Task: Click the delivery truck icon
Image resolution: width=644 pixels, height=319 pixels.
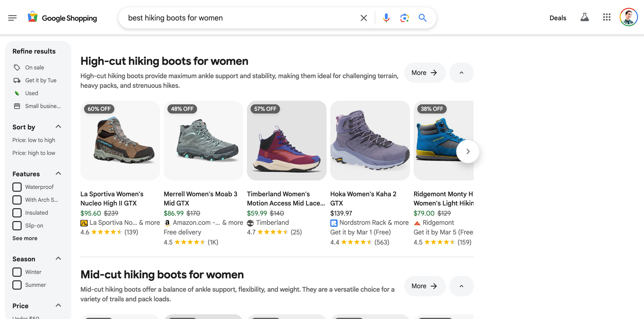Action: 17,80
